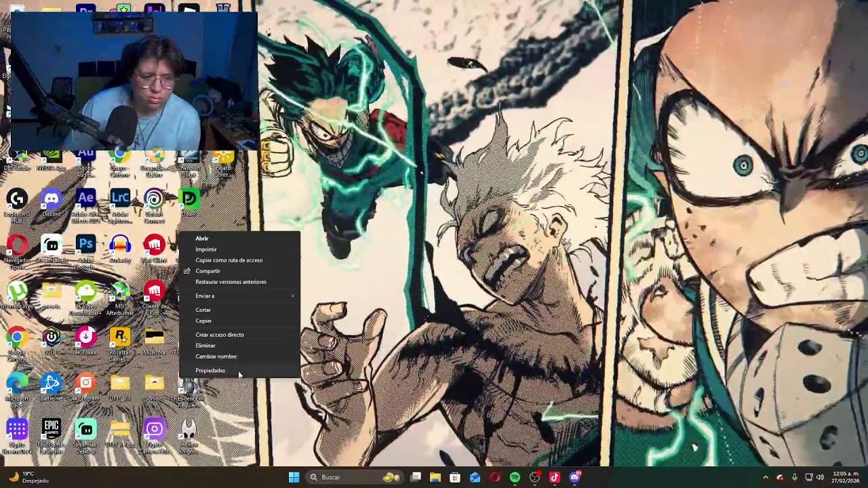Screen dimensions: 868x488
Task: Select Restaurar versiones anteriores
Action: coord(239,282)
